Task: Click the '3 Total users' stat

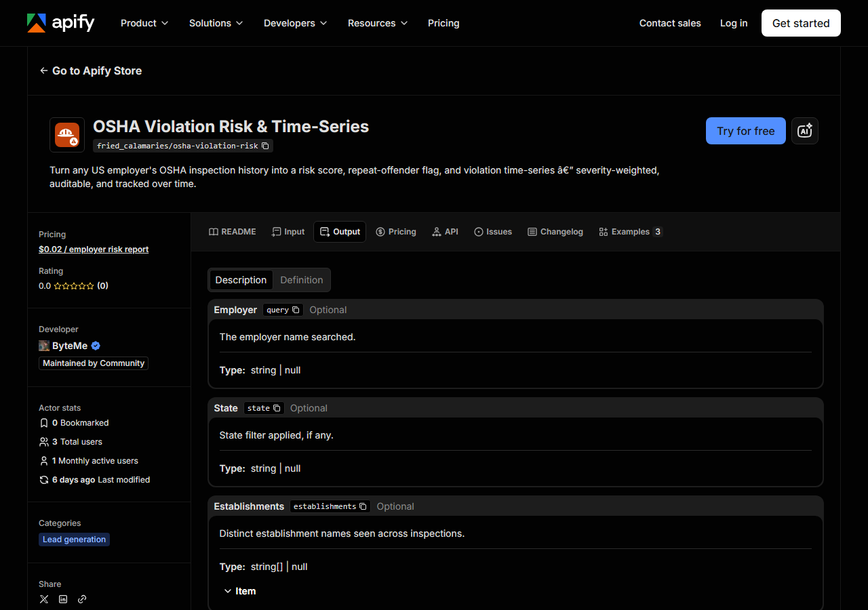Action: coord(71,442)
